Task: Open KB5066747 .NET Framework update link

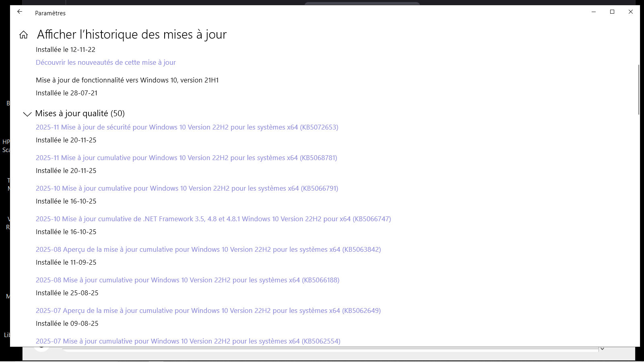Action: click(x=213, y=219)
